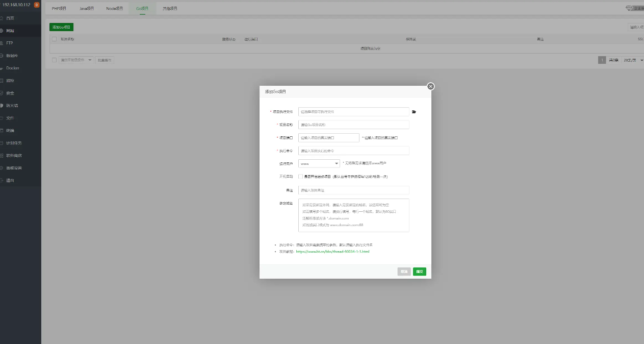The image size is (644, 344).
Task: Enable the 开机启动 auto-start checkbox
Action: coord(301,177)
